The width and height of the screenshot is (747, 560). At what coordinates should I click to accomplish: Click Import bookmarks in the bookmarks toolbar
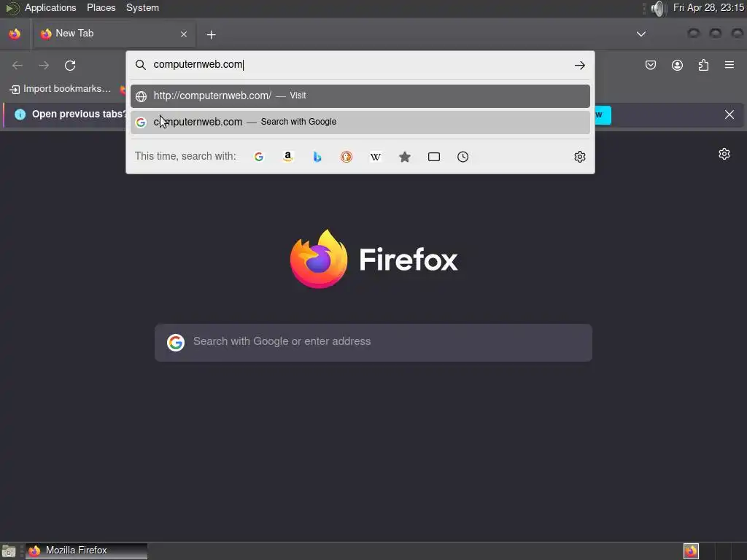(x=61, y=88)
